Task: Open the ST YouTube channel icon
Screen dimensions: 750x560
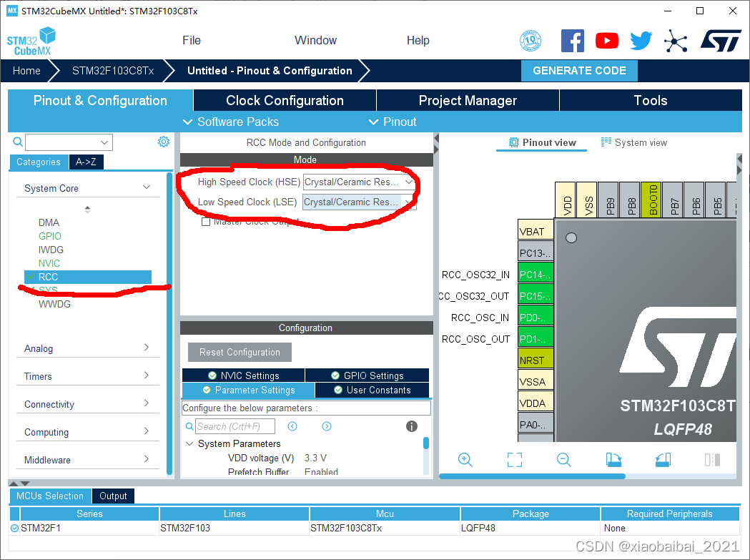Action: (x=606, y=41)
